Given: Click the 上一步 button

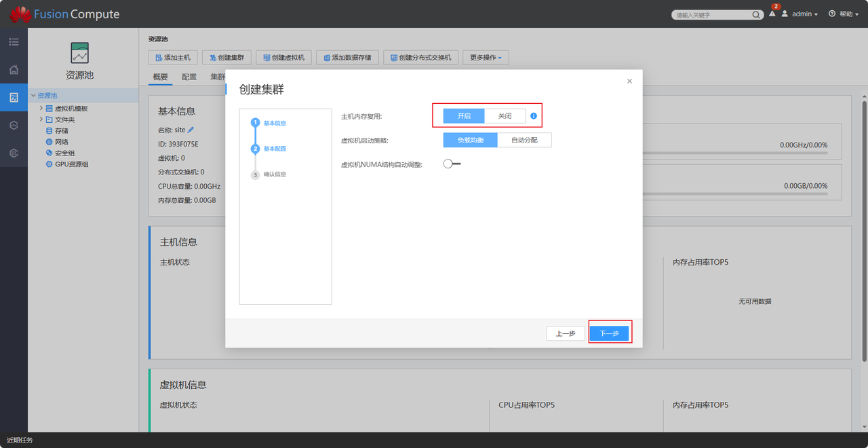Looking at the screenshot, I should point(566,333).
